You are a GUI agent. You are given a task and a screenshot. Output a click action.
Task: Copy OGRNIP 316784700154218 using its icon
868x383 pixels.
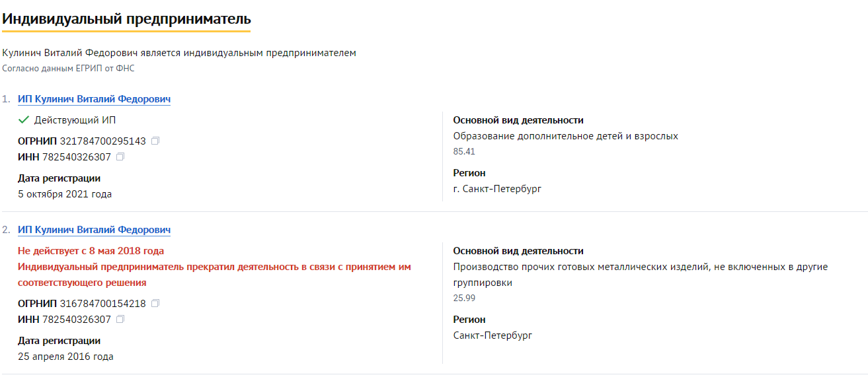[x=155, y=304]
